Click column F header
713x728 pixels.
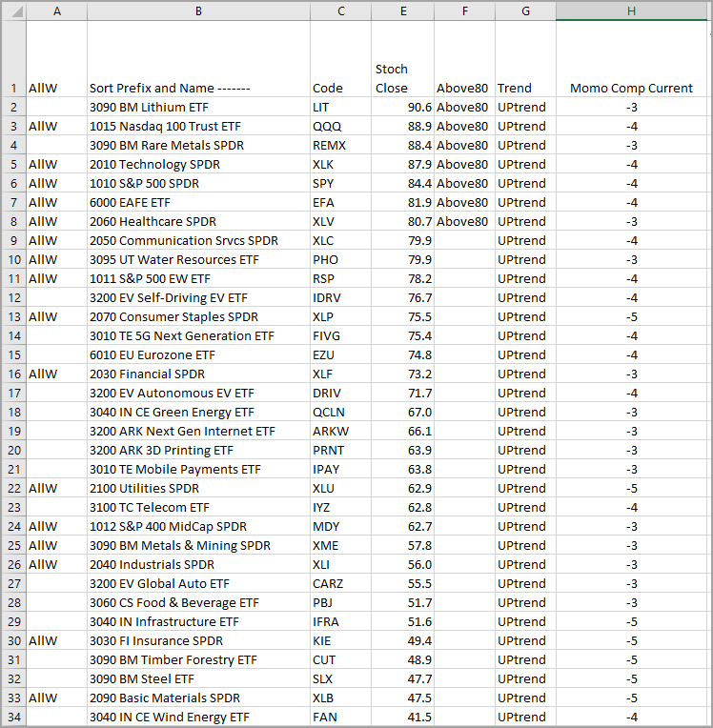(464, 11)
